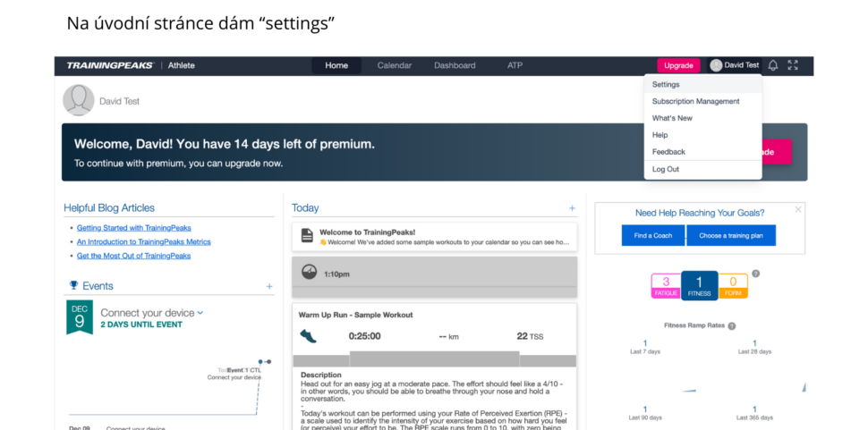The height and width of the screenshot is (430, 868).
Task: Click the Today section heading
Action: (x=305, y=207)
